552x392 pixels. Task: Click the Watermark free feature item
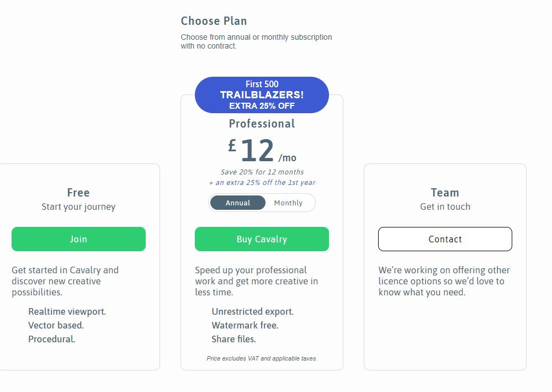pos(245,325)
